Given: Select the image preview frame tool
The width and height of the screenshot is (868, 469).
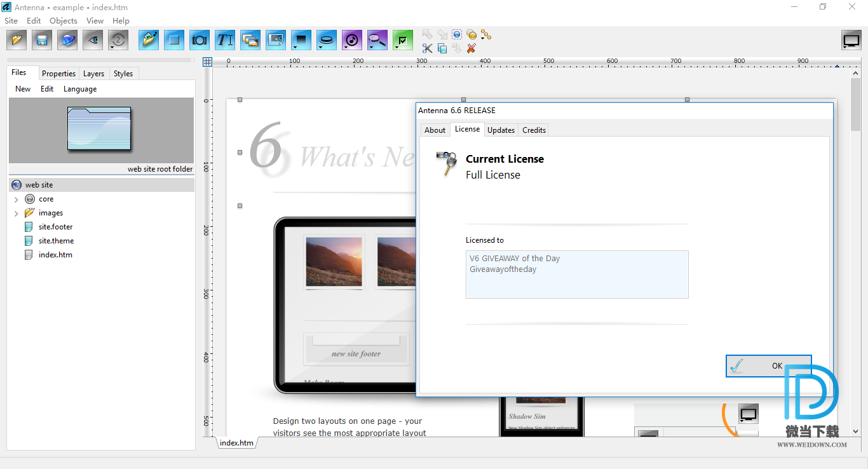Looking at the screenshot, I should [276, 40].
